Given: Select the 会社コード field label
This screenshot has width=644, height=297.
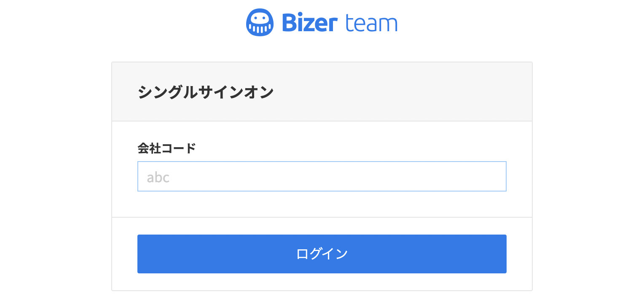Looking at the screenshot, I should tap(166, 148).
